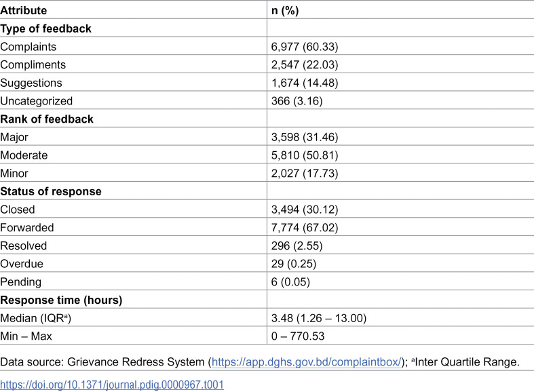Click the "Complaints" row label
This screenshot has height=392, width=534.
27,47
